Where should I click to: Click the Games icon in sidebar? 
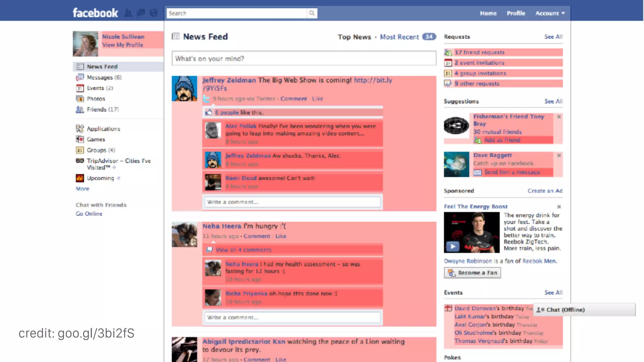pos(80,139)
